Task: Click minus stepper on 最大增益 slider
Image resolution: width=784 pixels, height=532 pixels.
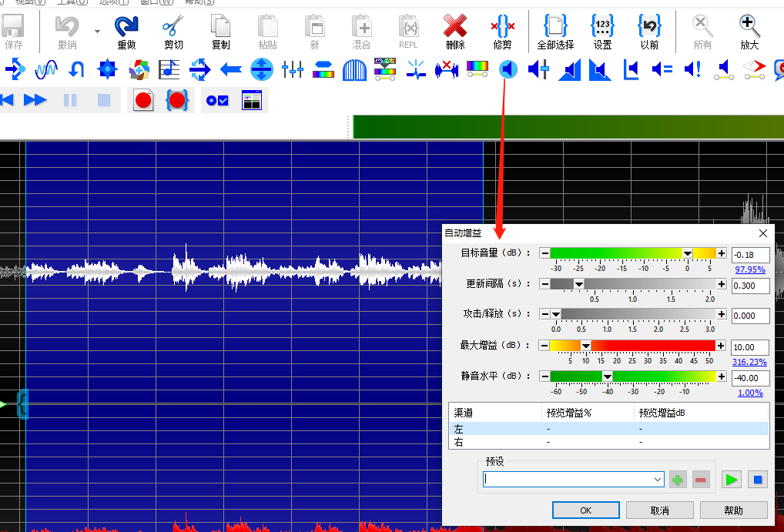Action: point(544,346)
